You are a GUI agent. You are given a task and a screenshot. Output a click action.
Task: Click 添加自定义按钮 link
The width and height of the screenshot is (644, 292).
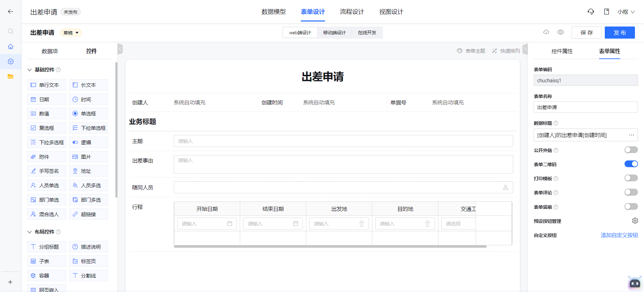click(619, 235)
